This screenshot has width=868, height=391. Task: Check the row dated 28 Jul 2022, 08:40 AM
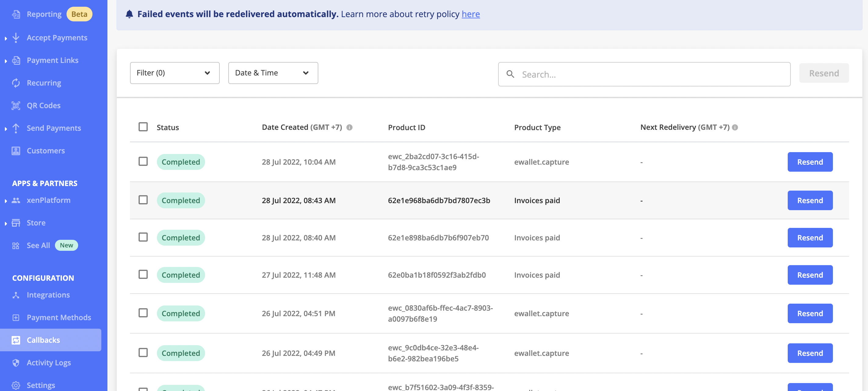pos(143,237)
